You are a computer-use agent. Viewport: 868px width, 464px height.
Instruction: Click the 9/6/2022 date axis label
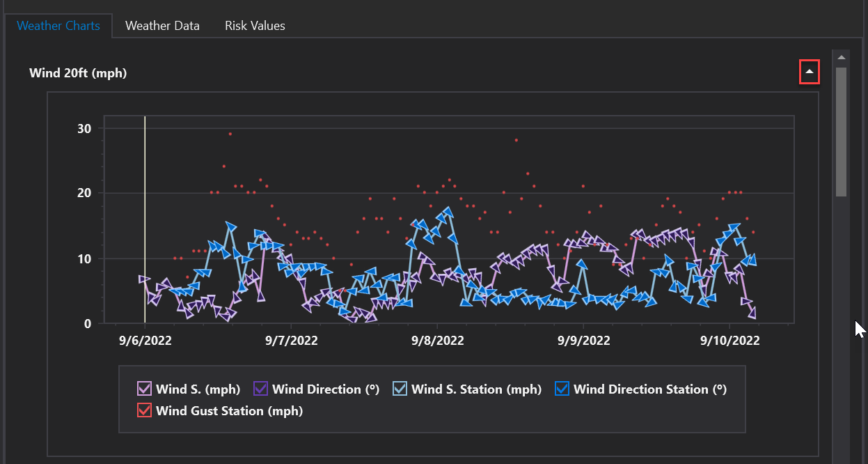click(145, 341)
